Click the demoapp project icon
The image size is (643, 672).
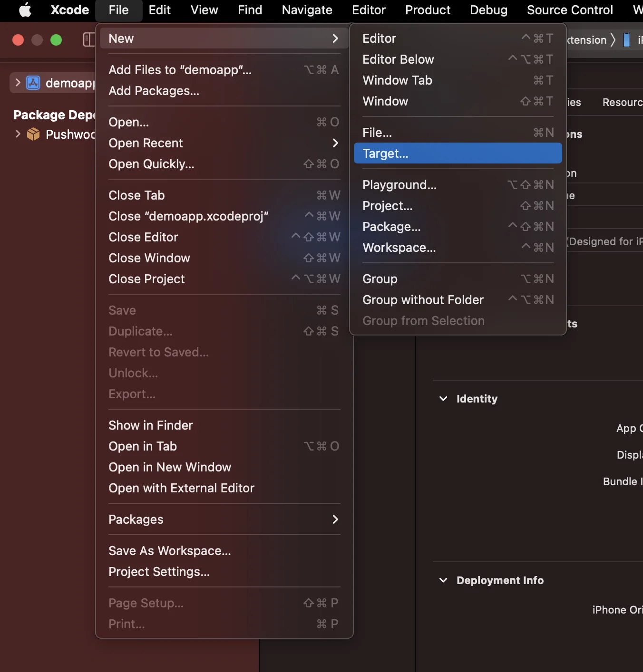tap(33, 83)
